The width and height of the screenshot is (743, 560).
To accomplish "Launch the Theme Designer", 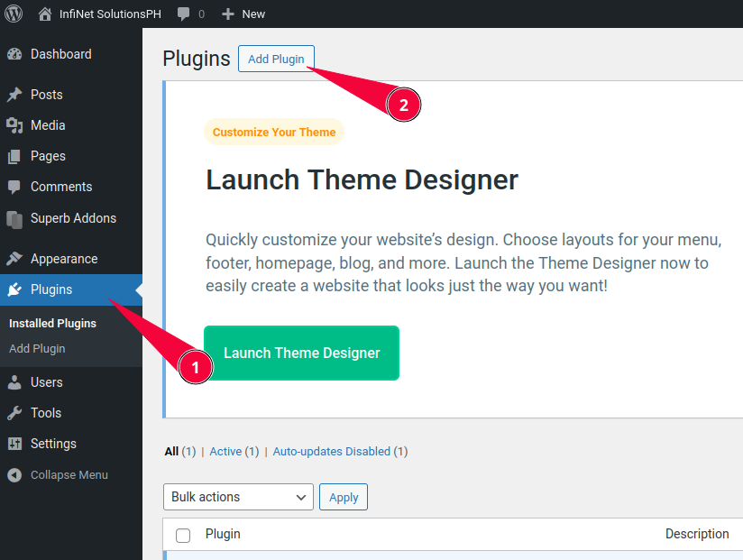I will (x=301, y=353).
